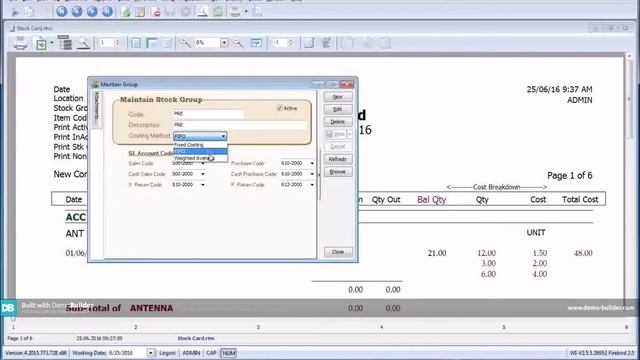Click the Bal Qty column header

(x=431, y=200)
